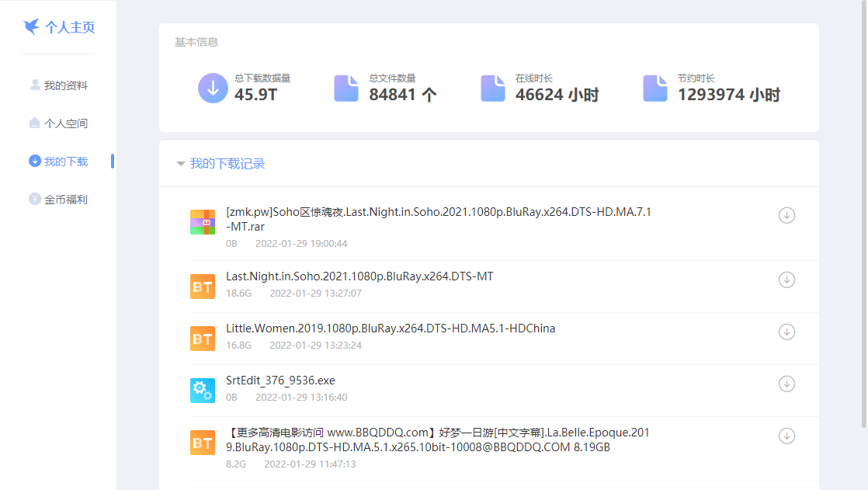Click download icon for Little.Women.2019 entry
Image resolution: width=868 pixels, height=490 pixels.
(x=786, y=332)
